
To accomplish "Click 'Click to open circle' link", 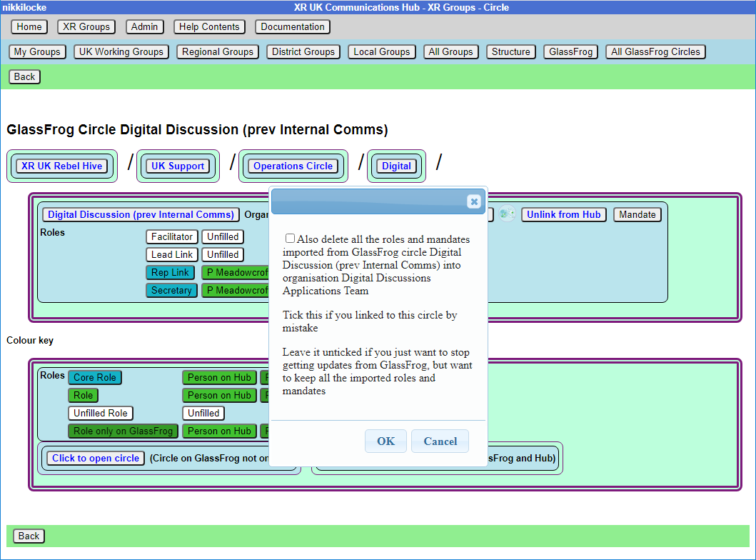I will click(96, 459).
